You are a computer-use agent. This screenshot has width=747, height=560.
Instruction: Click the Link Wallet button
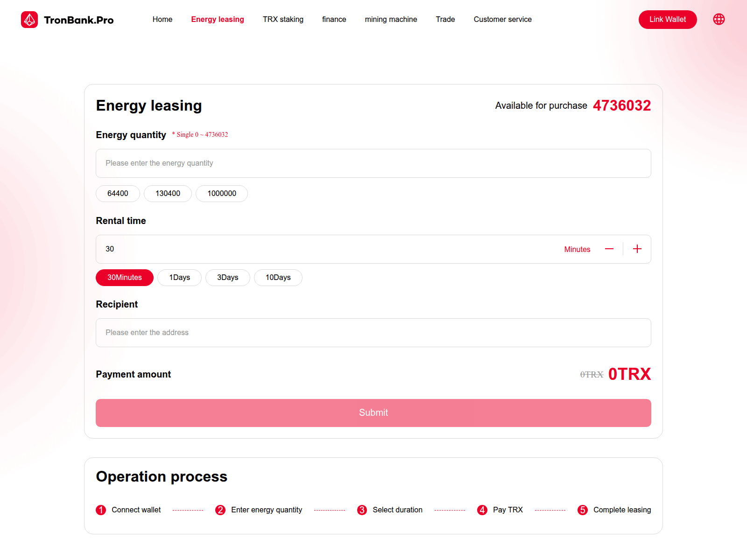click(x=668, y=20)
